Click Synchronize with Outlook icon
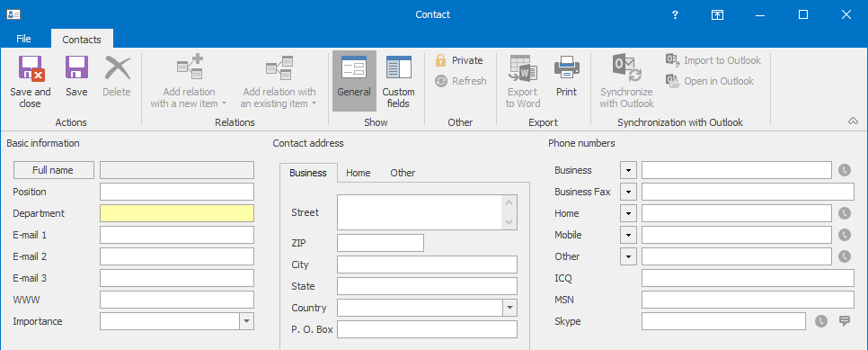The image size is (868, 350). pyautogui.click(x=626, y=67)
